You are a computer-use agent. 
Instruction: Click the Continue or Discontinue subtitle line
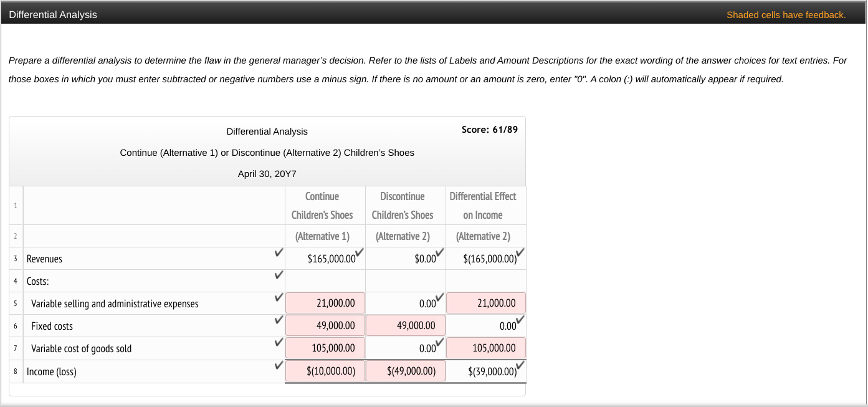(x=267, y=153)
